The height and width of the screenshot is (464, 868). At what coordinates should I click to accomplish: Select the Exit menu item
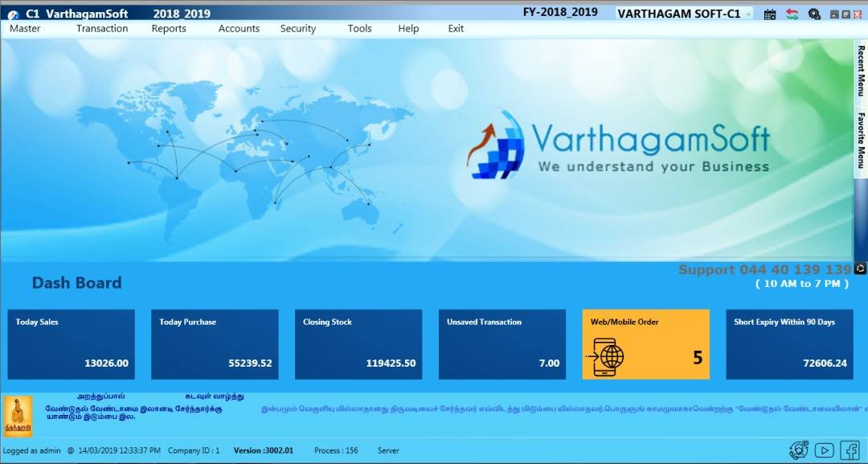[456, 28]
